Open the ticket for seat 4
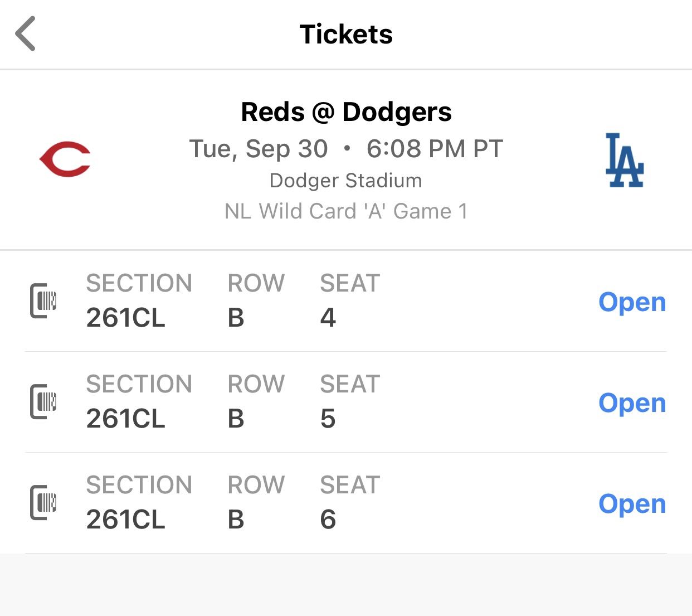692x616 pixels. click(632, 302)
